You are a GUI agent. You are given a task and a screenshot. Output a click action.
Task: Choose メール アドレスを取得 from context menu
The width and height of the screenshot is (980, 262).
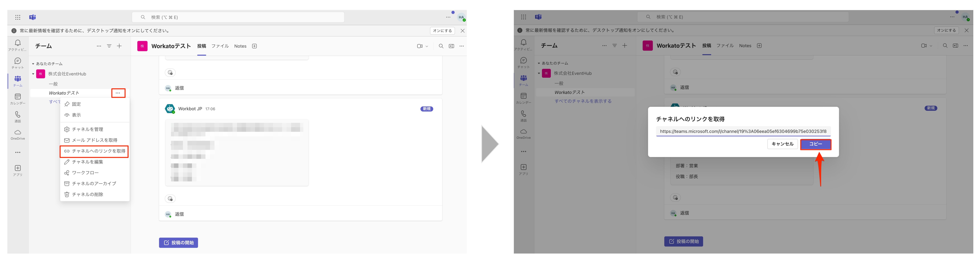pos(95,140)
